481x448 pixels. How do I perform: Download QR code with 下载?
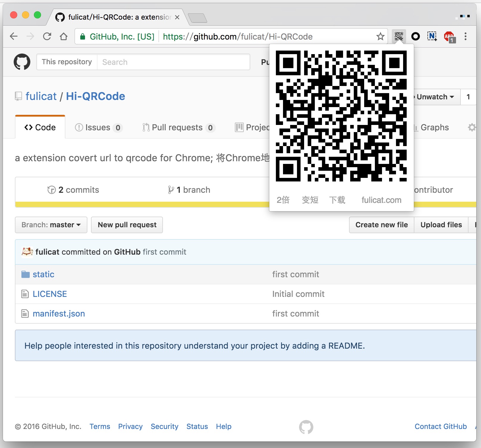(x=337, y=200)
